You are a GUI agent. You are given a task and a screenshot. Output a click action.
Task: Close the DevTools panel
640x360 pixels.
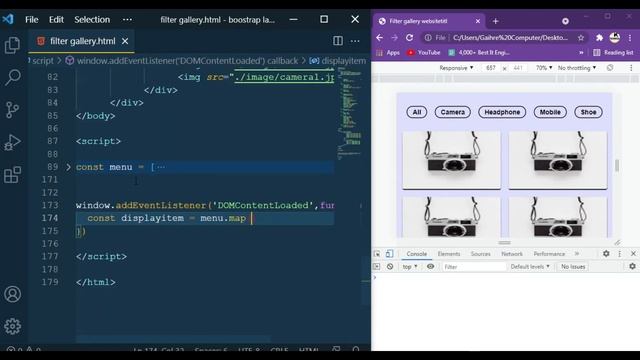coord(633,254)
